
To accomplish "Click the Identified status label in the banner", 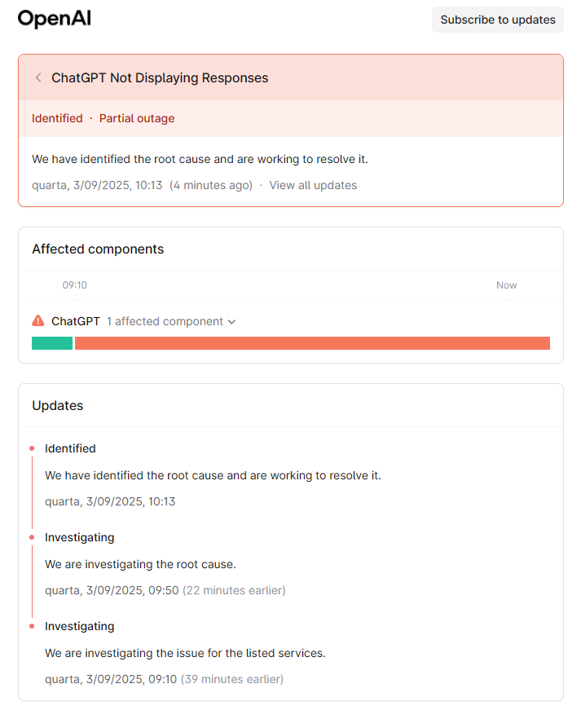I will 57,118.
